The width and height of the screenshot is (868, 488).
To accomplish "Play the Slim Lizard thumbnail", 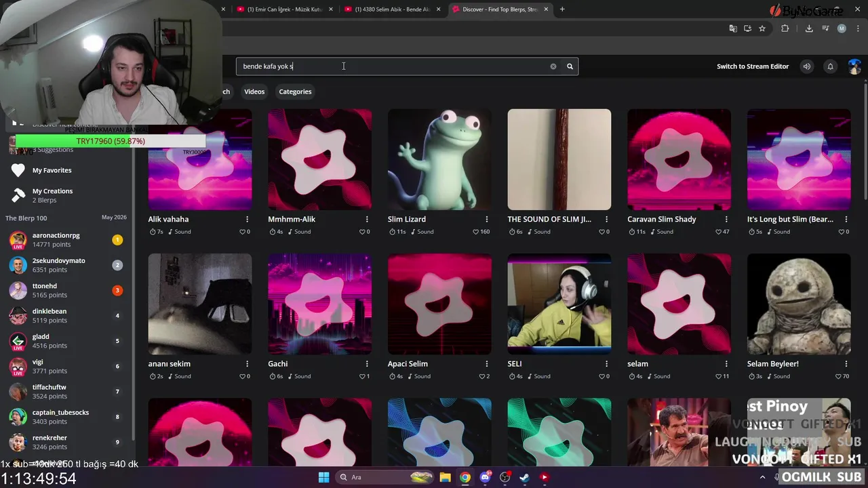I will click(439, 159).
